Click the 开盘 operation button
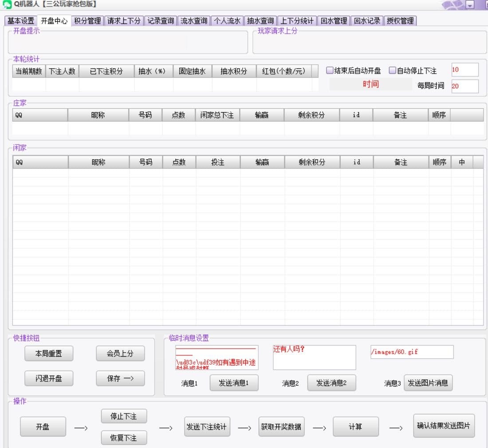Image resolution: width=488 pixels, height=448 pixels. coord(43,427)
